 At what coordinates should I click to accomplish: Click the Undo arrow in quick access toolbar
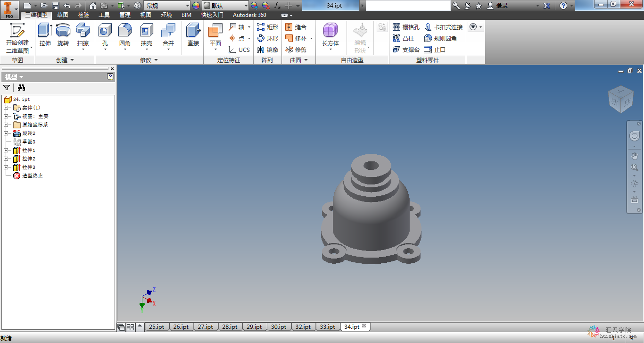pos(67,6)
